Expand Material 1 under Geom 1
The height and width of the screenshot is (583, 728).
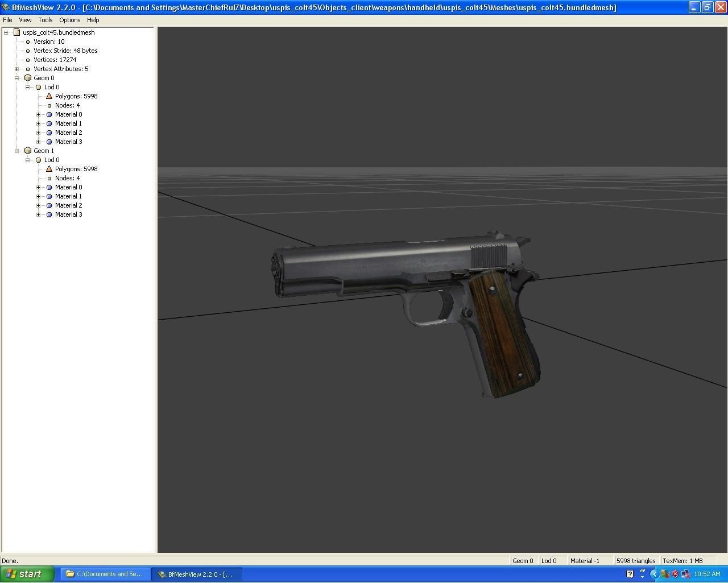(x=38, y=196)
